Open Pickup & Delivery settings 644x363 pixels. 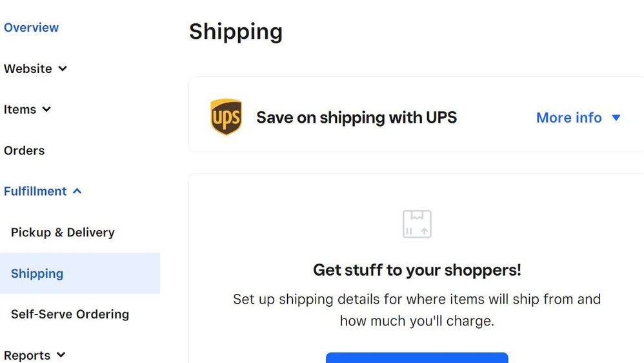[63, 233]
